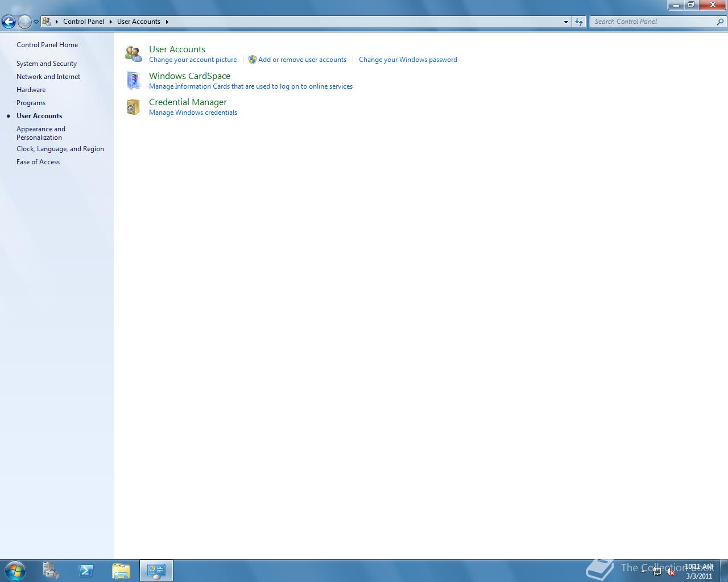The width and height of the screenshot is (728, 582).
Task: Open the recent pages dropdown arrow
Action: (36, 22)
